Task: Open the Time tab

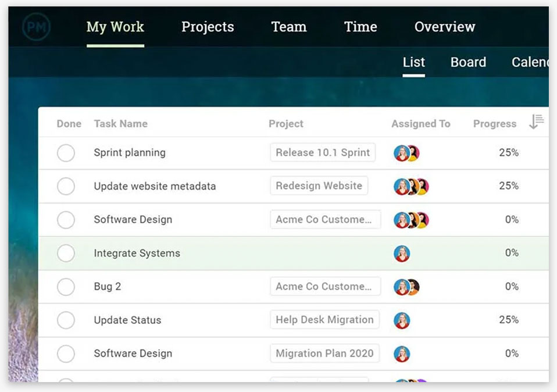Action: tap(360, 27)
